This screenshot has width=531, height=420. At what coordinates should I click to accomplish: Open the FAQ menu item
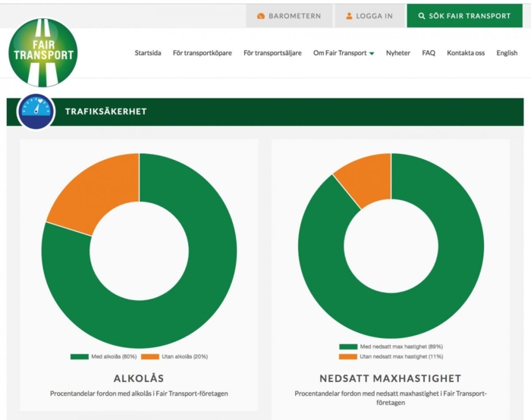(429, 53)
